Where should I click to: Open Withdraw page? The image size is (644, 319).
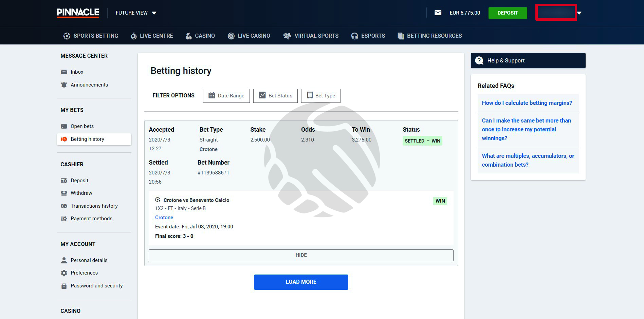click(81, 193)
